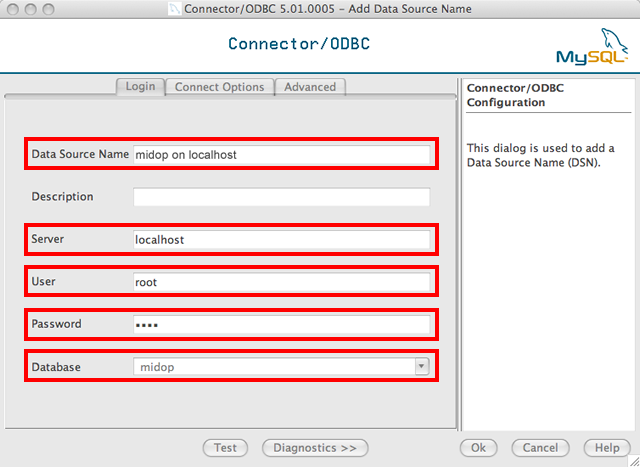Click the Password field
This screenshot has width=640, height=467.
[282, 325]
